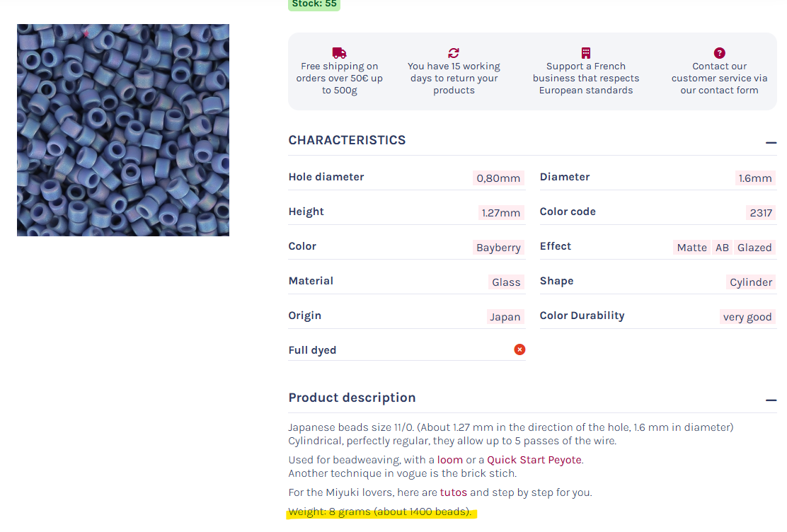The image size is (787, 532).
Task: Select the Glazed effect tag
Action: click(754, 248)
